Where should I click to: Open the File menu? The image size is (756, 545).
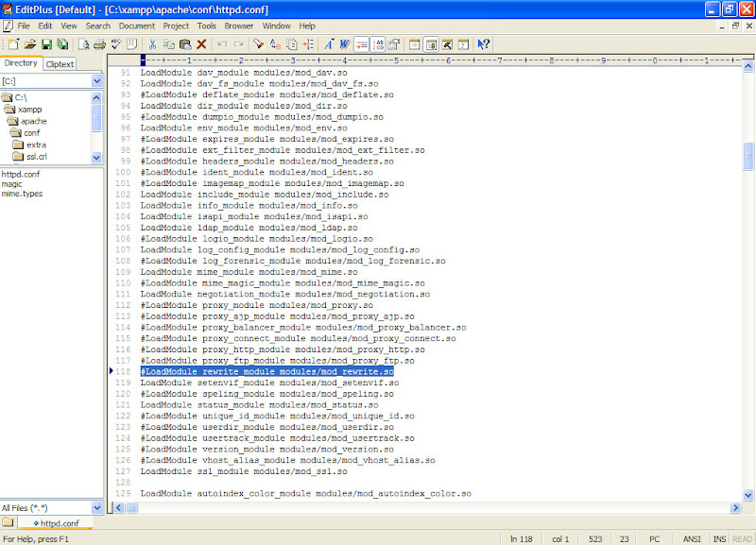tap(24, 26)
